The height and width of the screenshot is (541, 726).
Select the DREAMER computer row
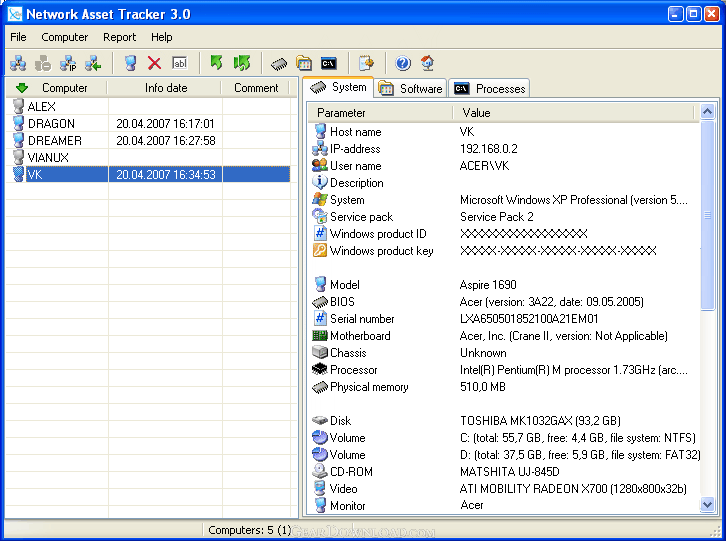148,140
